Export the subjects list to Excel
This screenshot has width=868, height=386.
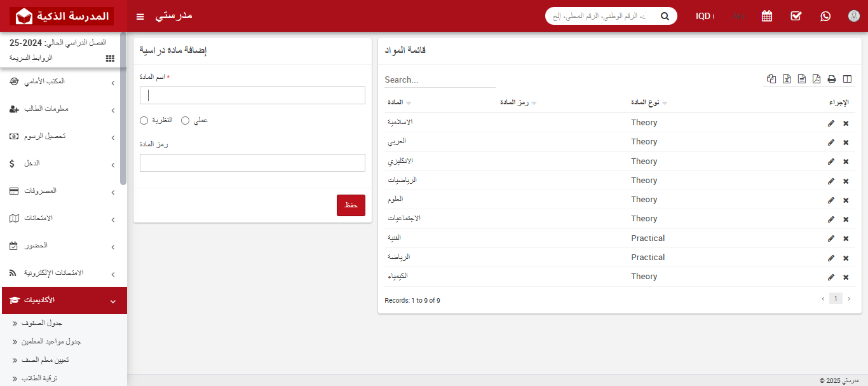pos(787,79)
